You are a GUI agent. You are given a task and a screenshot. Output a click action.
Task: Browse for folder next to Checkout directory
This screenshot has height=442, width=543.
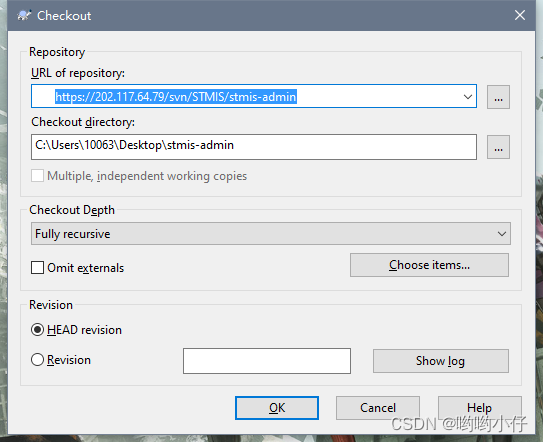point(498,147)
